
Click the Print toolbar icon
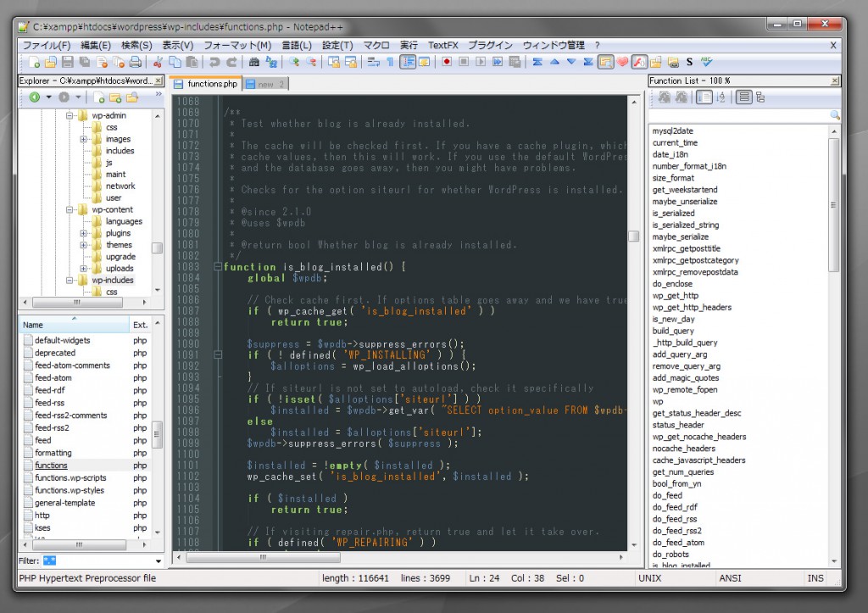pyautogui.click(x=135, y=61)
